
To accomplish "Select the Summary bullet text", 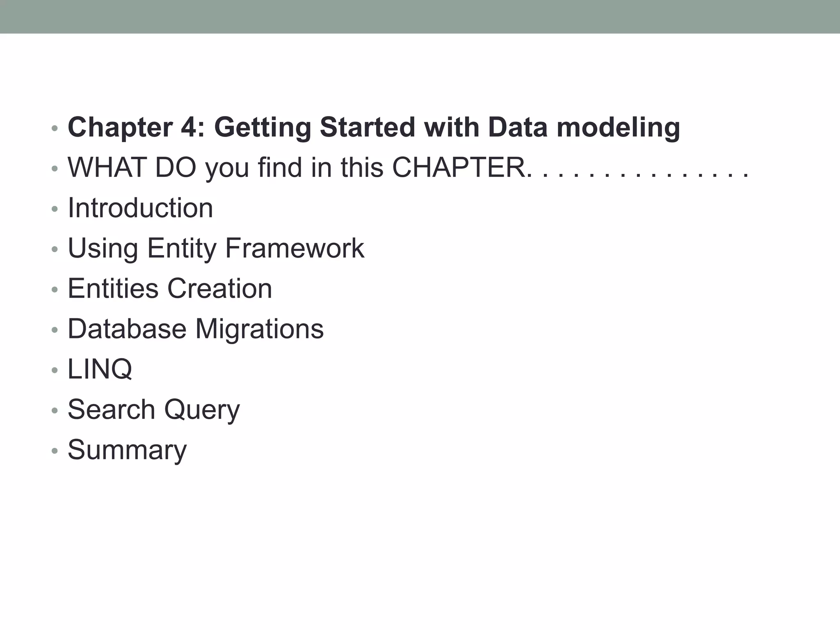I will pyautogui.click(x=127, y=450).
